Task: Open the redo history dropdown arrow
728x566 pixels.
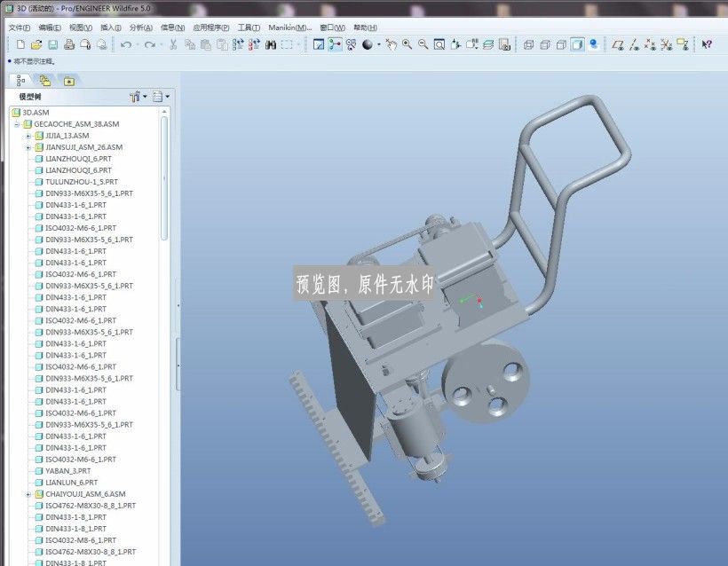Action: (161, 44)
